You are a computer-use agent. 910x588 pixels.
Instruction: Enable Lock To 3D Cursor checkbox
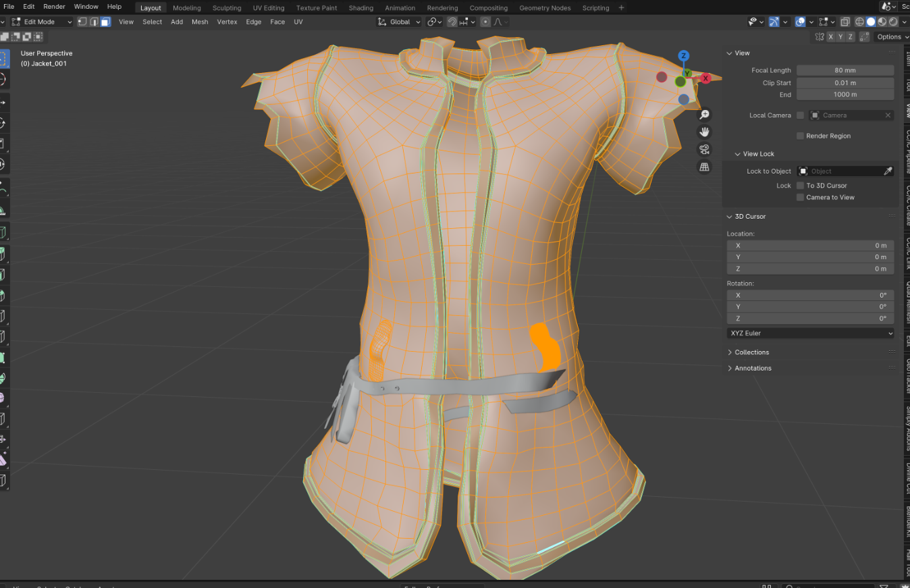(x=800, y=186)
